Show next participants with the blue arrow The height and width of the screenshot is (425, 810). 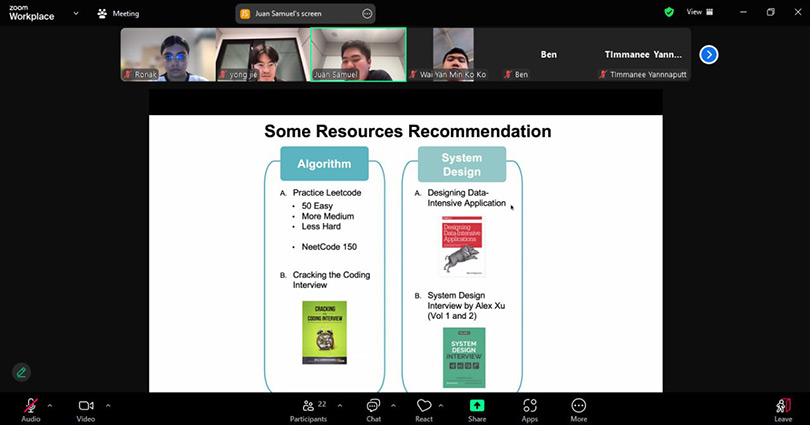point(708,54)
